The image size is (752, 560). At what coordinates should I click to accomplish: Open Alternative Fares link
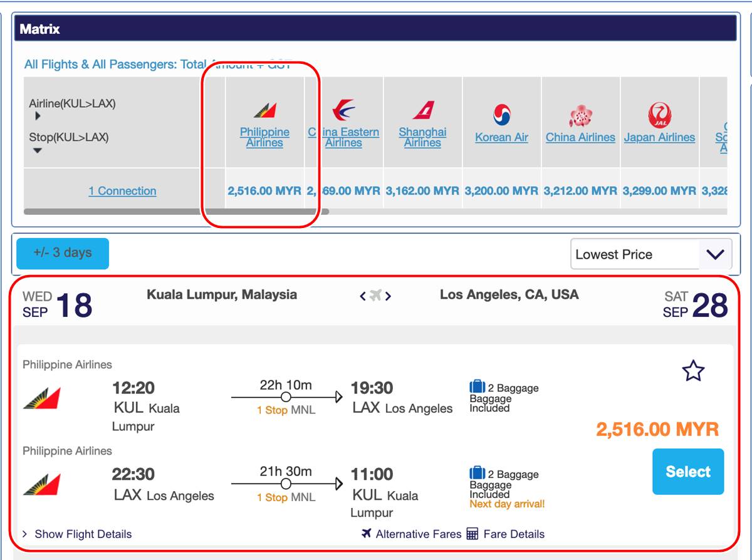[418, 534]
